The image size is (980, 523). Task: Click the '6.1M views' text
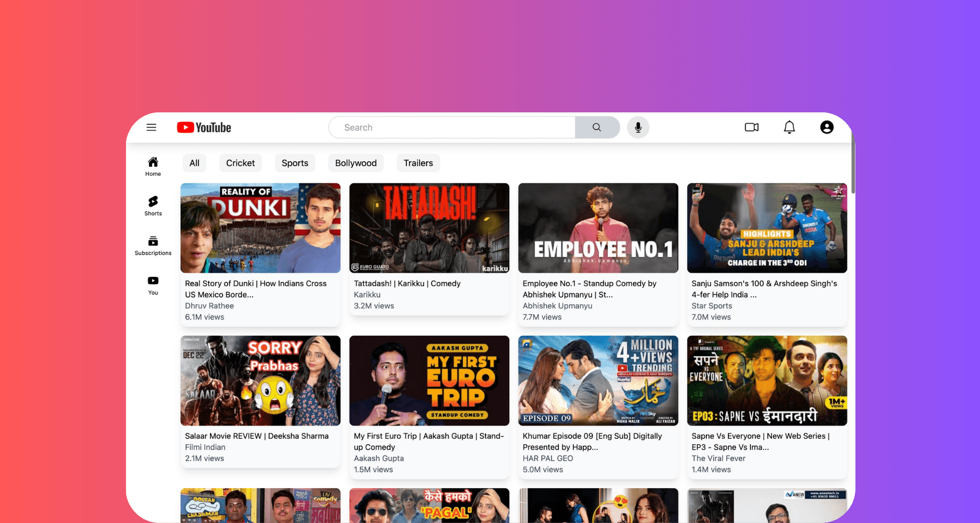[205, 317]
